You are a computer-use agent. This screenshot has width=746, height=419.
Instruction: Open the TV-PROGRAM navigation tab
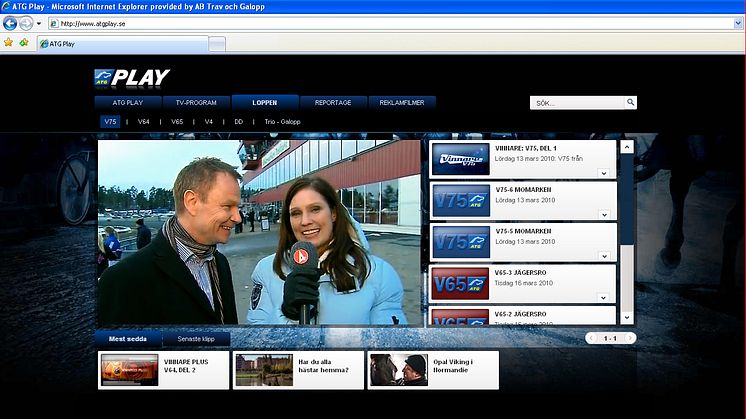pyautogui.click(x=196, y=103)
